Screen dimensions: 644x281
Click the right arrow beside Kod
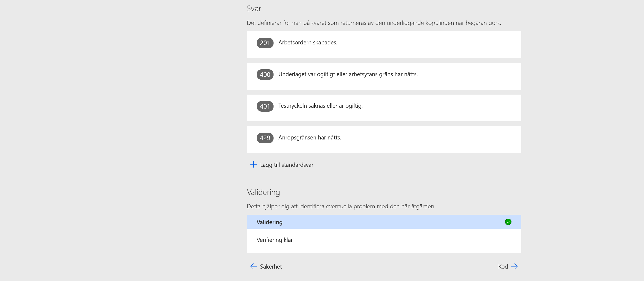(x=514, y=266)
